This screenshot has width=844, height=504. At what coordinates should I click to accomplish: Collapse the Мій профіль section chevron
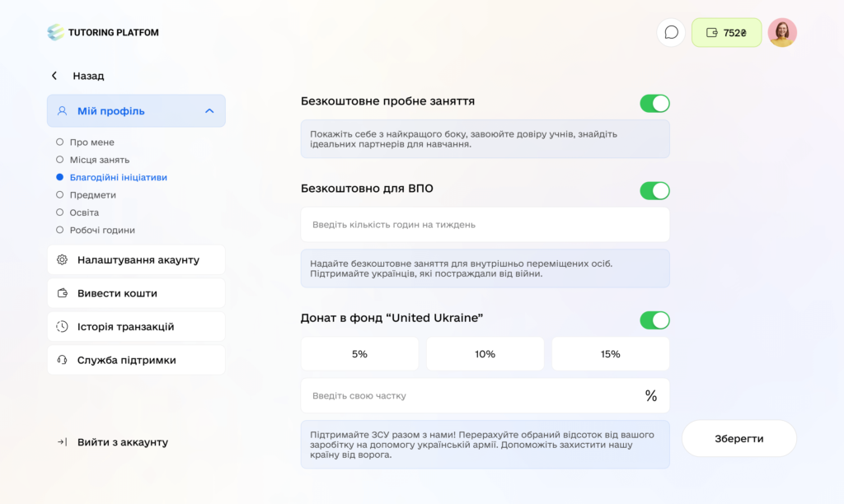[x=209, y=111]
